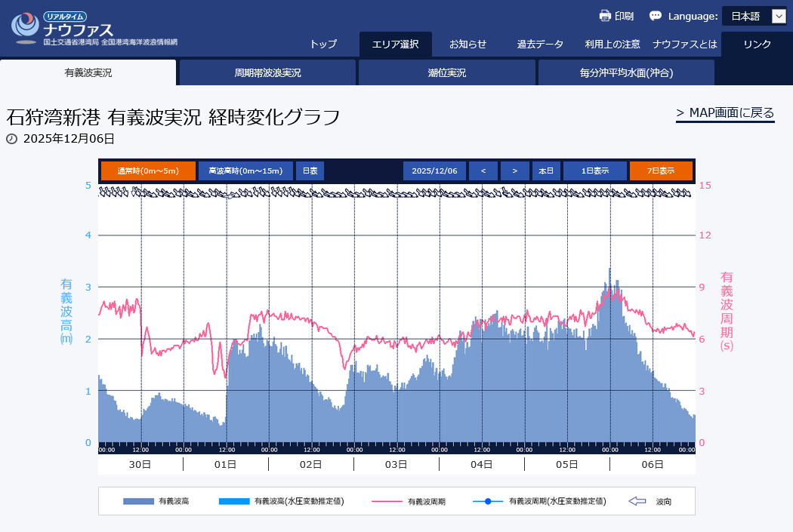Toggle 7日表示 seven-day view
The image size is (793, 532).
click(660, 171)
